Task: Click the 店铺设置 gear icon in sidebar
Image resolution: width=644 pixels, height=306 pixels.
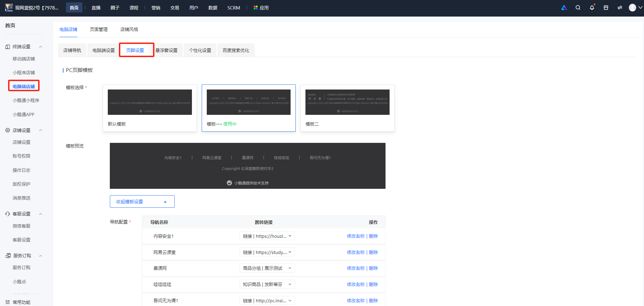Action: click(7, 130)
